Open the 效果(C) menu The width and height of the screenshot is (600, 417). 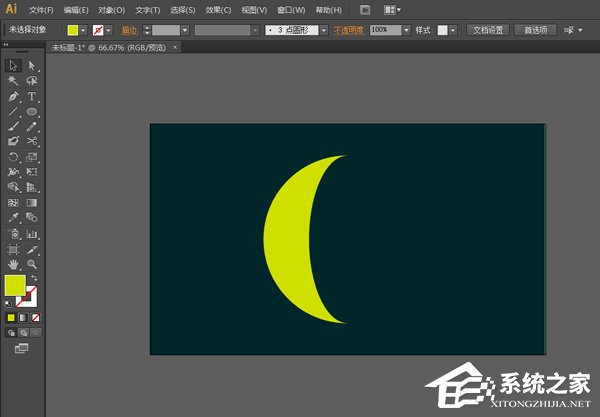[218, 10]
